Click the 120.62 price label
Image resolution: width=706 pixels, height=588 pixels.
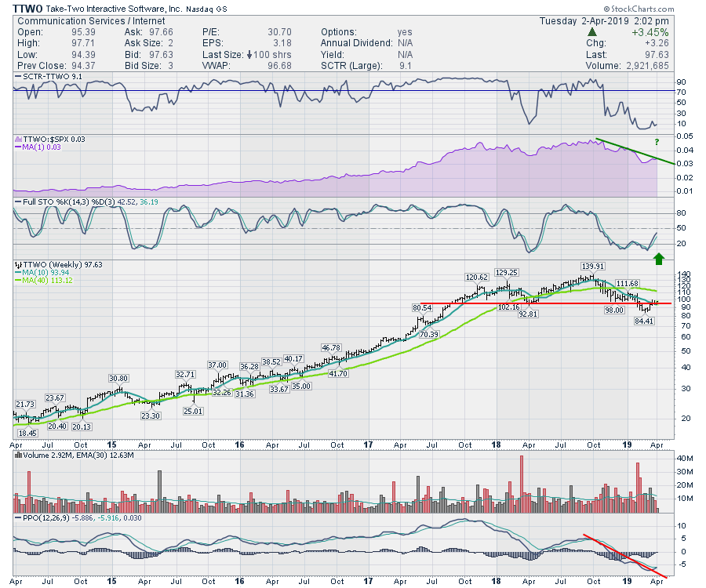click(x=476, y=277)
